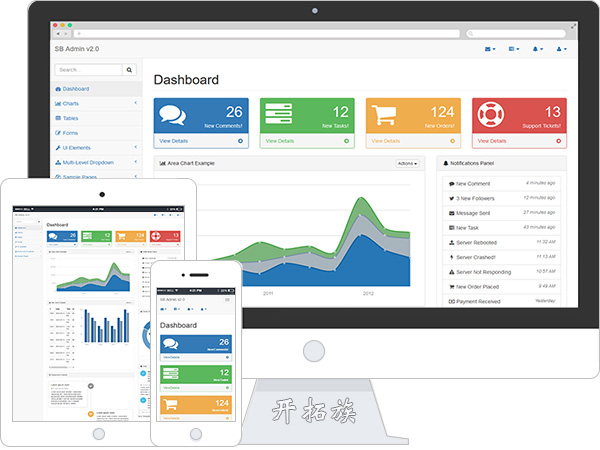Click the 26 comments blue card on phone

196,348
